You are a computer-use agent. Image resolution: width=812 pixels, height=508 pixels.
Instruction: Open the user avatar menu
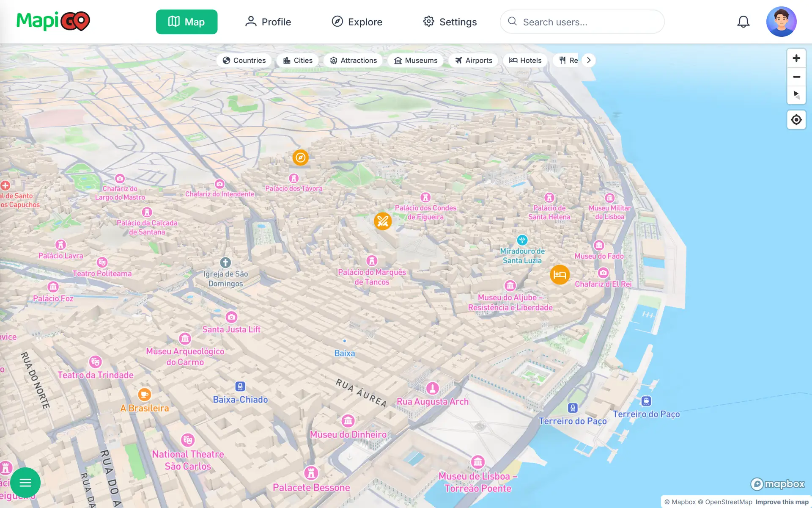coord(781,22)
